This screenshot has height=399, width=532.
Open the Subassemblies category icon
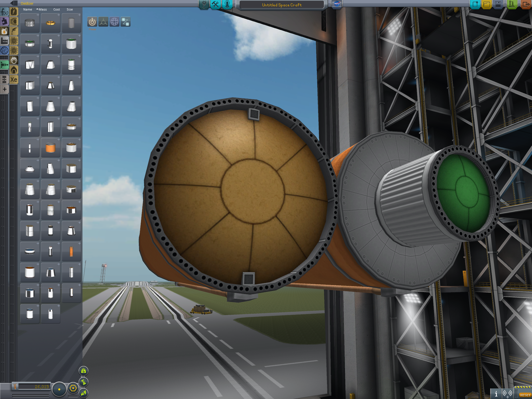4,80
